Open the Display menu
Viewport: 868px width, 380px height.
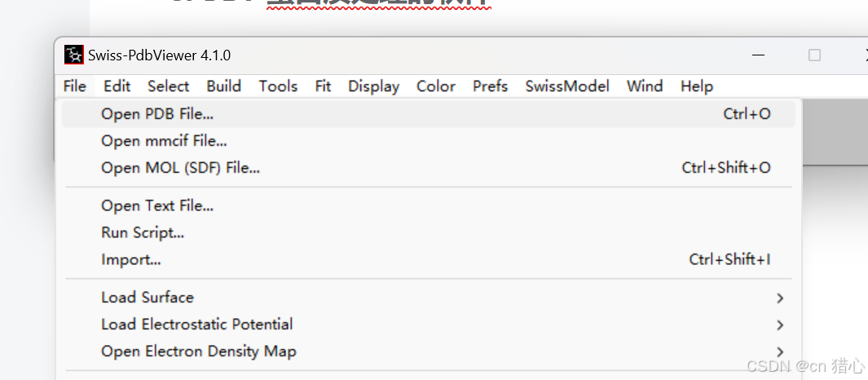pyautogui.click(x=373, y=86)
